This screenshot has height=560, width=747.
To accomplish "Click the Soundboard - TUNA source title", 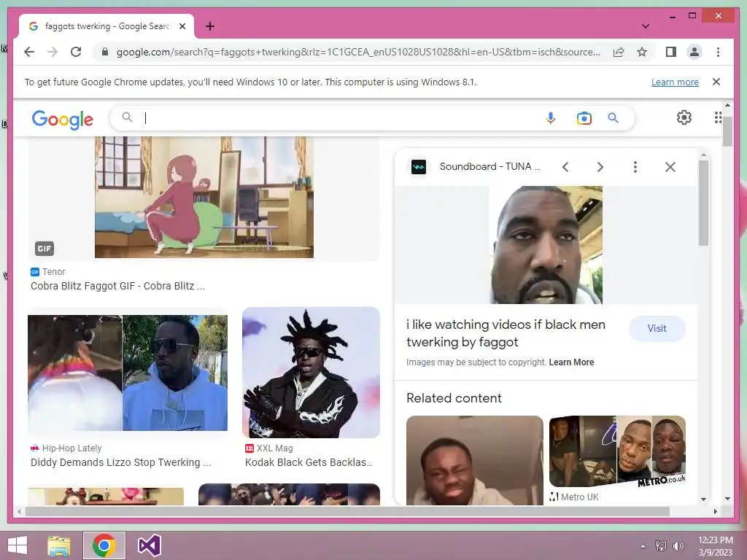I will pyautogui.click(x=489, y=167).
